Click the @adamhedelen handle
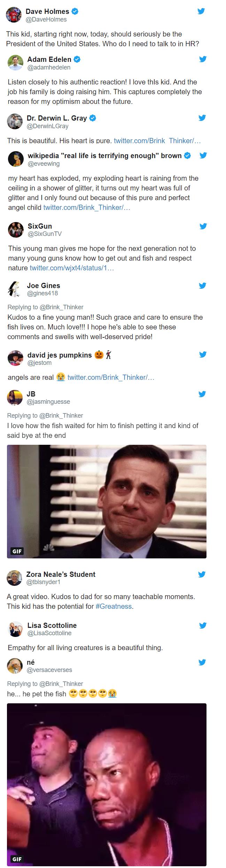This screenshot has width=226, height=868. pos(49,67)
